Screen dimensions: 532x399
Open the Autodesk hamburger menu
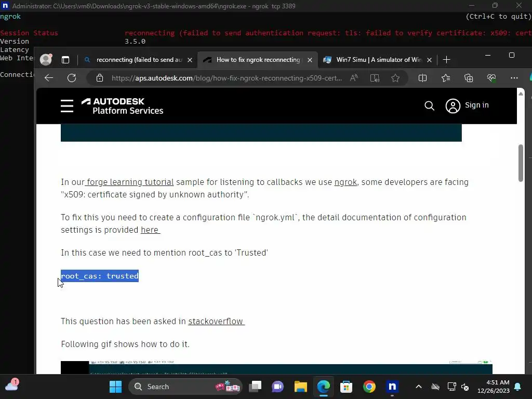click(x=67, y=106)
